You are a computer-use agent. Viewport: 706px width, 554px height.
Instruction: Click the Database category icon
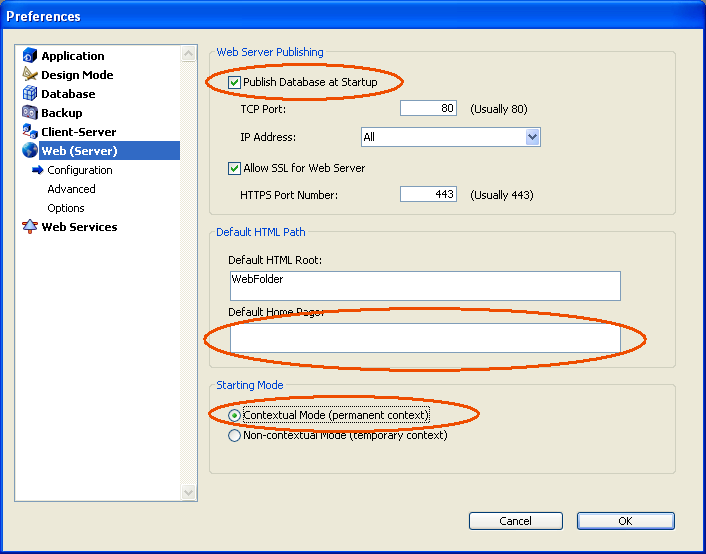tap(30, 94)
